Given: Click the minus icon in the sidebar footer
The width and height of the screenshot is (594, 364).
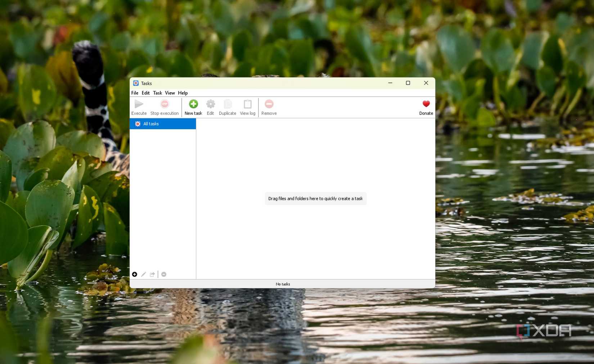Looking at the screenshot, I should point(164,274).
